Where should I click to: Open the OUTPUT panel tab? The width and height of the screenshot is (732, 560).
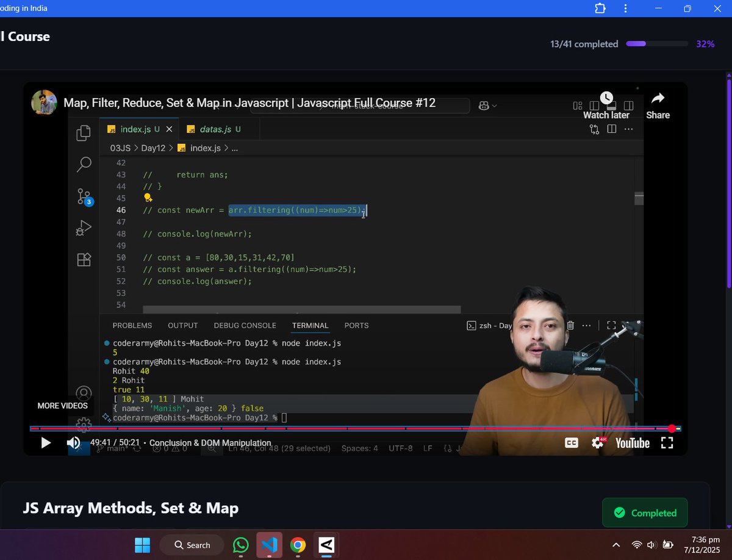point(183,325)
